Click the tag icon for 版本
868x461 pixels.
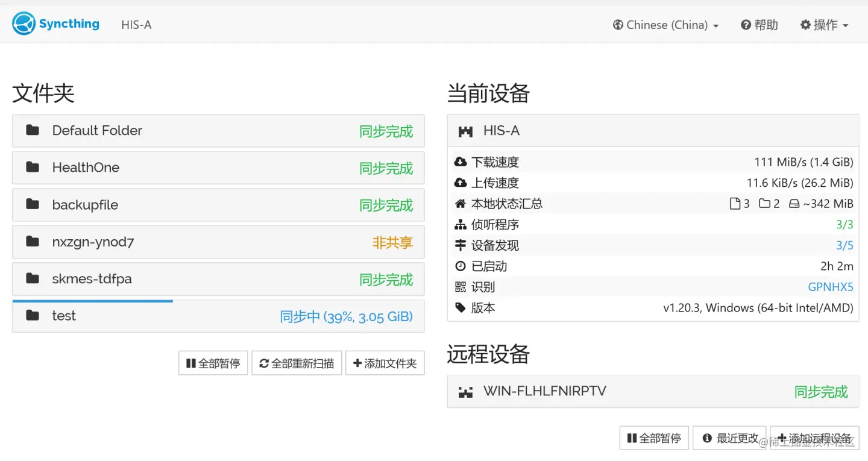point(461,308)
